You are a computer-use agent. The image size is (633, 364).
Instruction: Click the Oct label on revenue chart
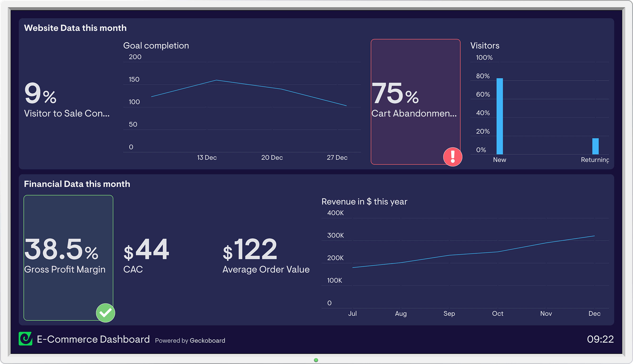(x=498, y=314)
